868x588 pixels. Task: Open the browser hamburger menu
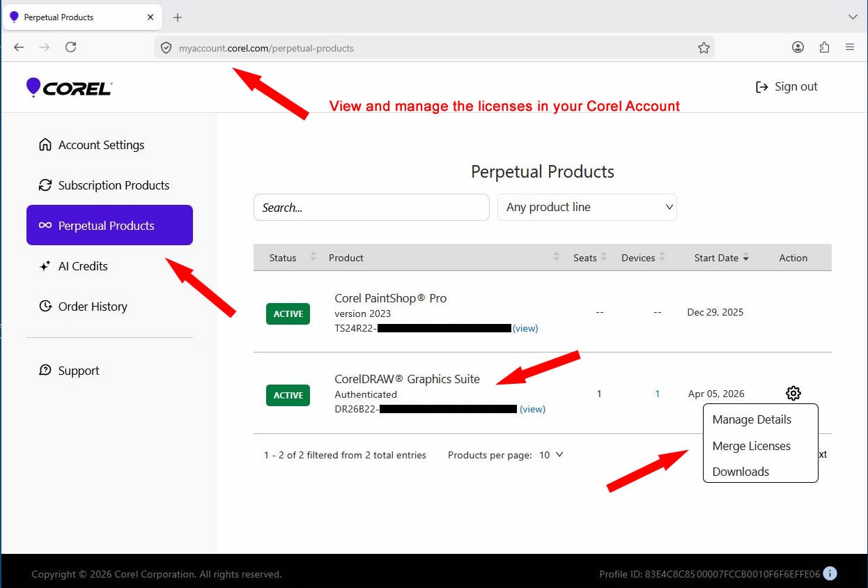coord(850,47)
